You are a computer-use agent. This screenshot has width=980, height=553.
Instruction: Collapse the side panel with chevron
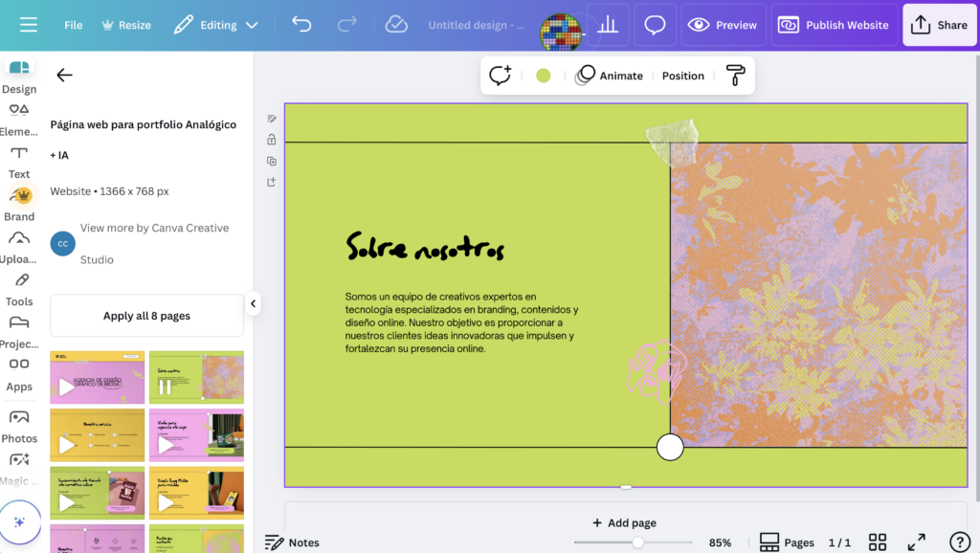(x=253, y=304)
